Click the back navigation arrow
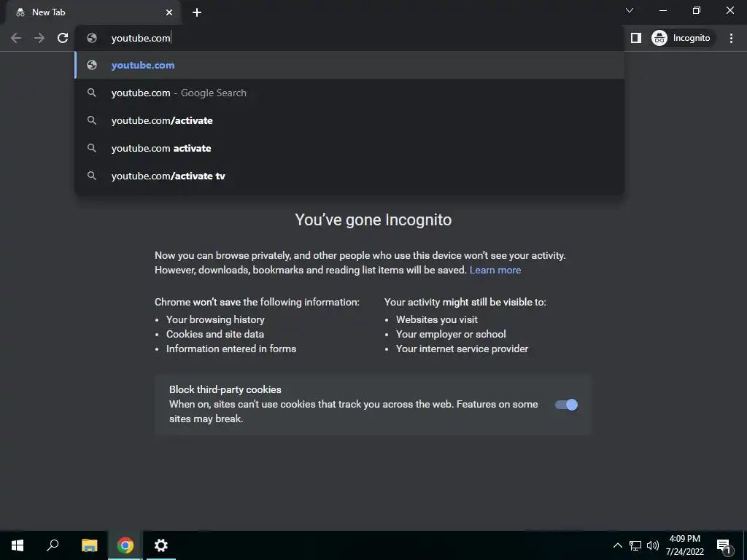This screenshot has width=747, height=560. click(16, 38)
